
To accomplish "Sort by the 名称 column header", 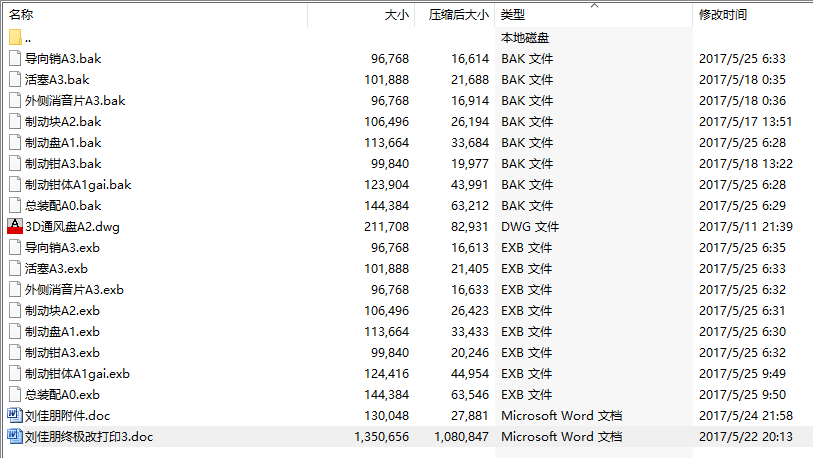I will click(156, 15).
